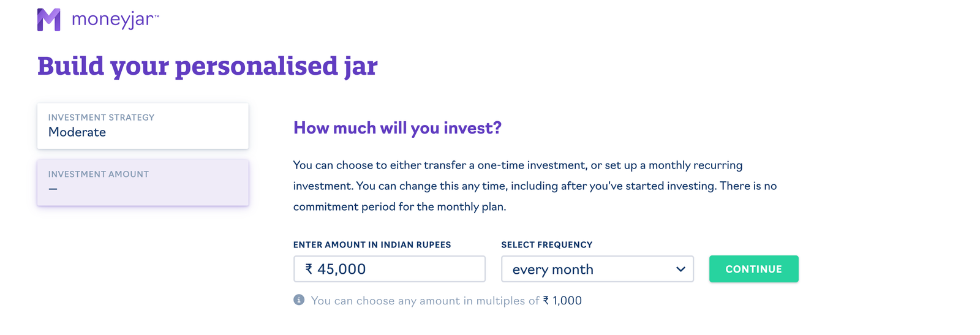
Task: Click the 'You can choose any amount' hint text
Action: coord(424,301)
